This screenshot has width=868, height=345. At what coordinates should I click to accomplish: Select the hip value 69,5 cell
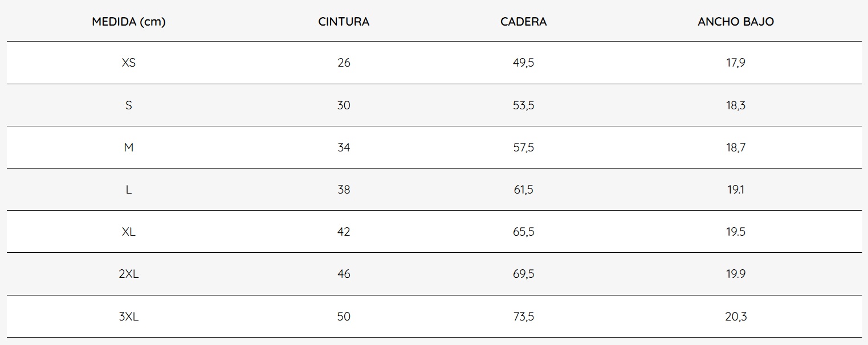tap(523, 274)
